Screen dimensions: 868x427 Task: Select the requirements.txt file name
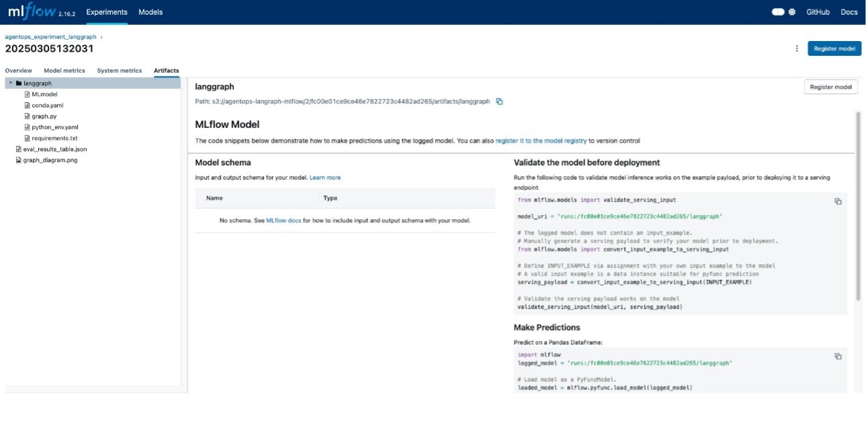[x=54, y=138]
